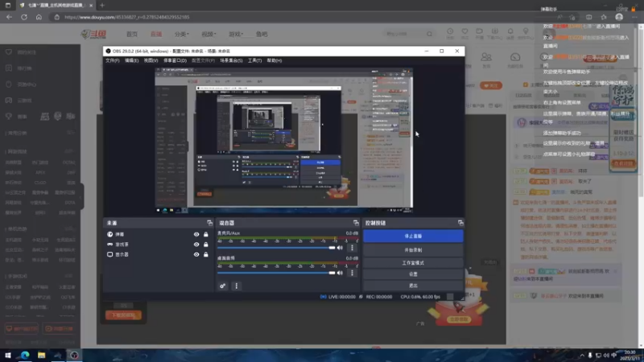Toggle the lock on the 弹幕 source
The image size is (644, 362).
pos(206,234)
